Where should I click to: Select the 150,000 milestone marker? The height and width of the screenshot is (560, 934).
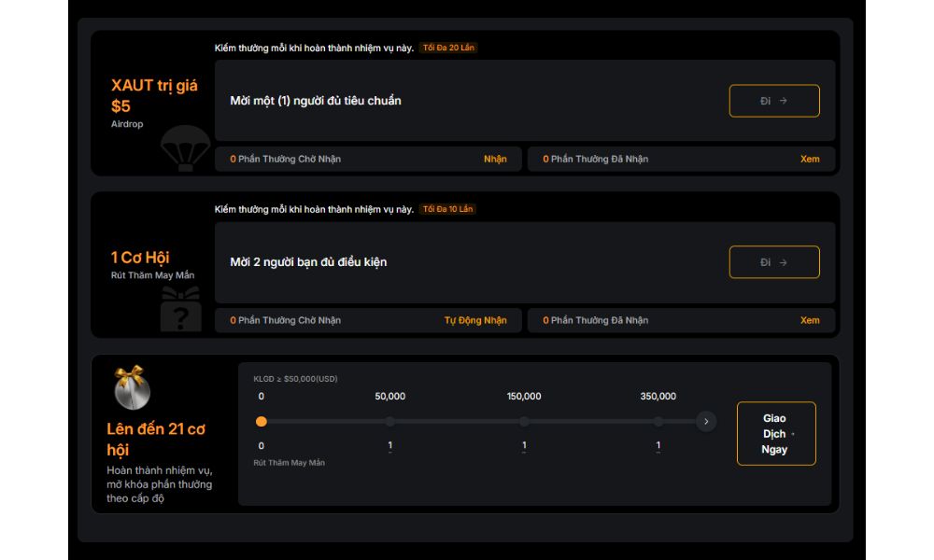(524, 422)
